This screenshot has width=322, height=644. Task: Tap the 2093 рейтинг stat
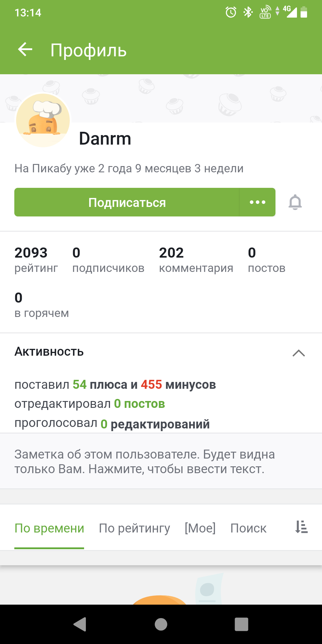tap(36, 260)
